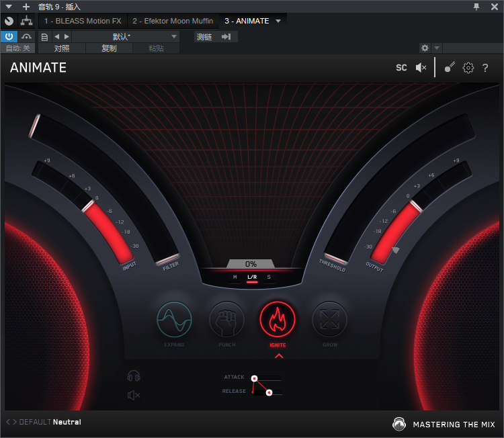The height and width of the screenshot is (438, 504).
Task: Load next host preset triangle
Action: [x=67, y=37]
